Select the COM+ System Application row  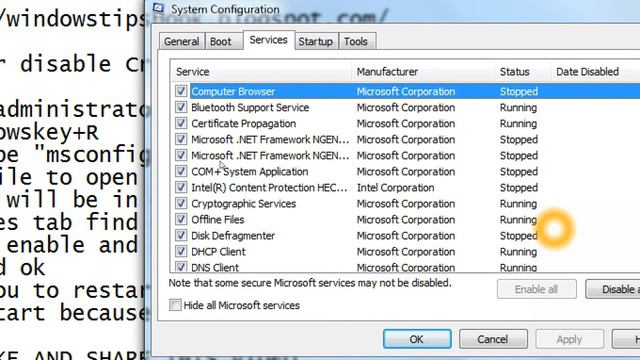(x=406, y=171)
